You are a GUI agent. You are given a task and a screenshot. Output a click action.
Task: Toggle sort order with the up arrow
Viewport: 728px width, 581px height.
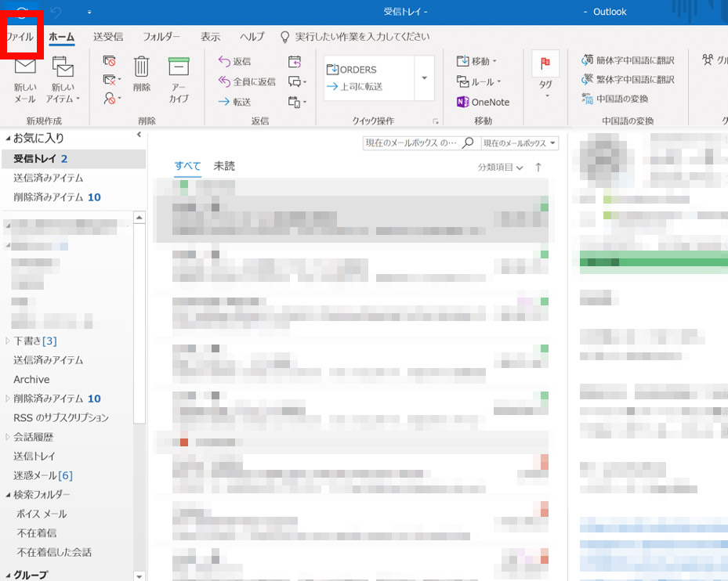tap(538, 168)
